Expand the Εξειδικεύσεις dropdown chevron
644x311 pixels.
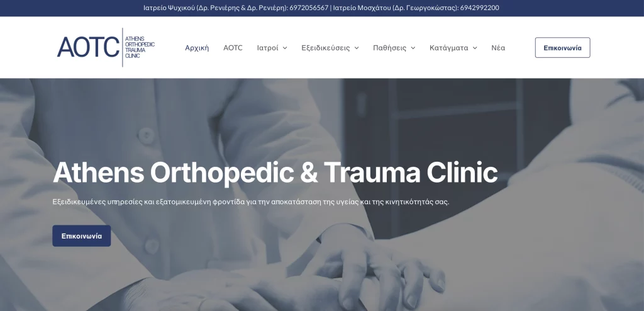tap(357, 48)
